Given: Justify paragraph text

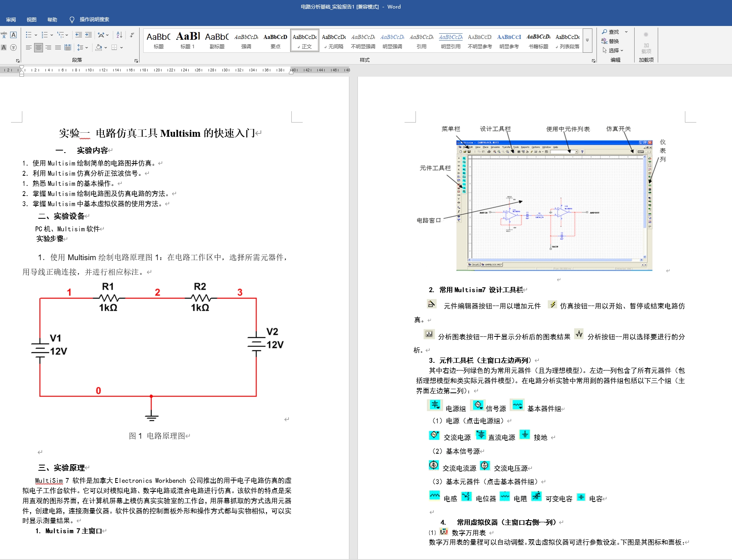Looking at the screenshot, I should tap(58, 47).
